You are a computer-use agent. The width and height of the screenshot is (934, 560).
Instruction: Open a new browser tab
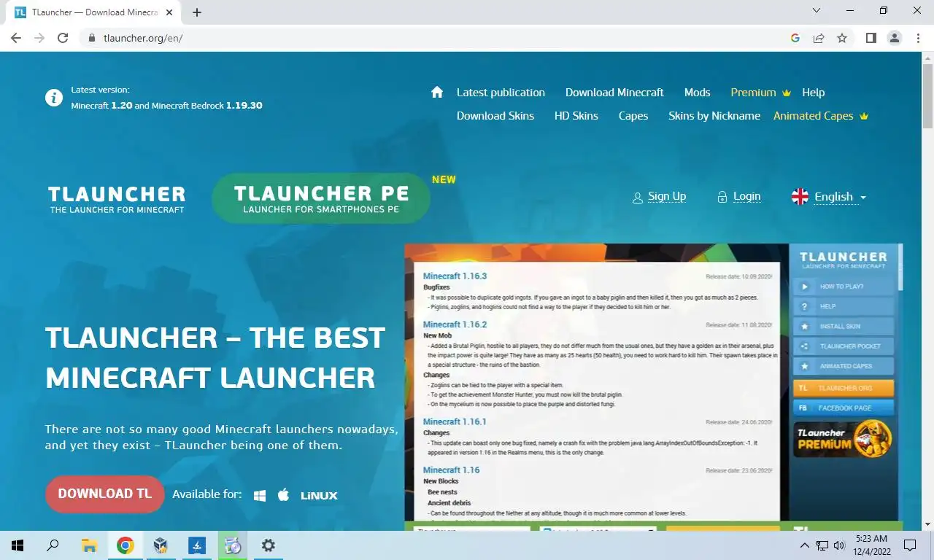coord(197,12)
